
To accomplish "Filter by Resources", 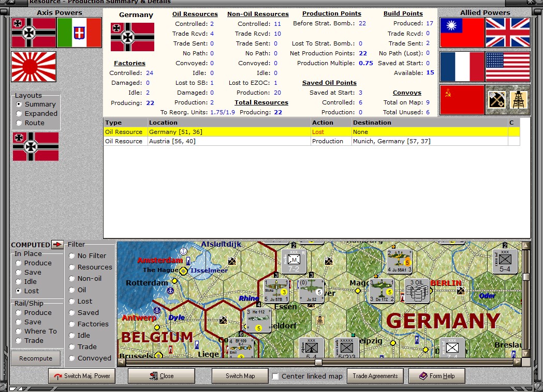I will coord(91,267).
